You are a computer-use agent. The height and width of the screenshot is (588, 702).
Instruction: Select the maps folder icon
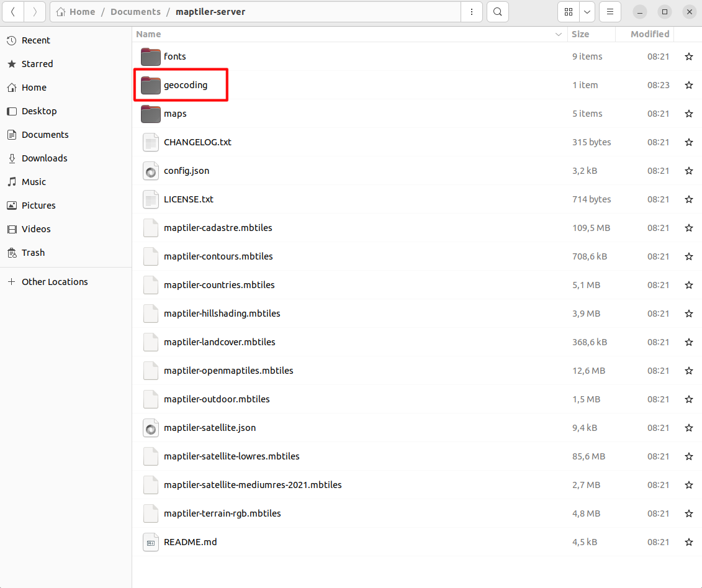150,114
